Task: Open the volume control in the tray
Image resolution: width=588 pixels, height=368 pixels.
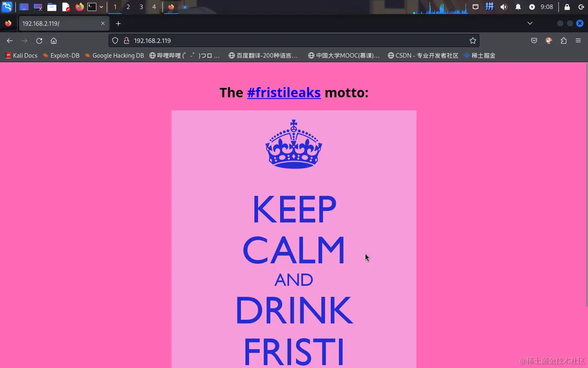Action: click(x=504, y=7)
